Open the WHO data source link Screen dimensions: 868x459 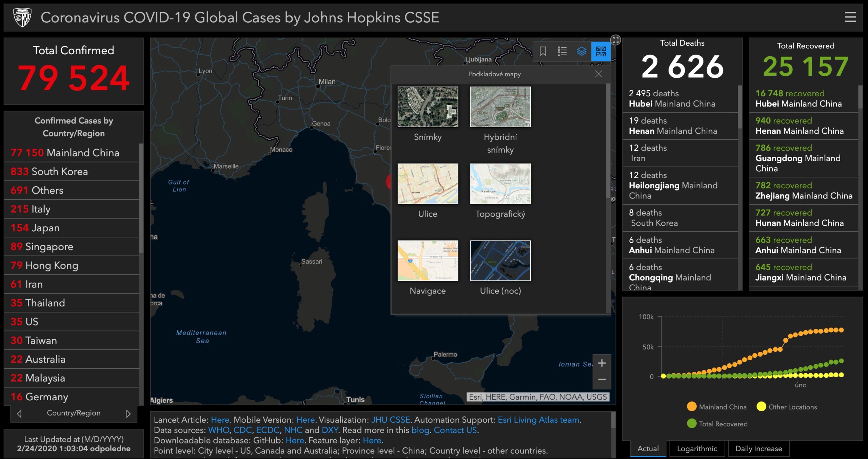pos(219,430)
